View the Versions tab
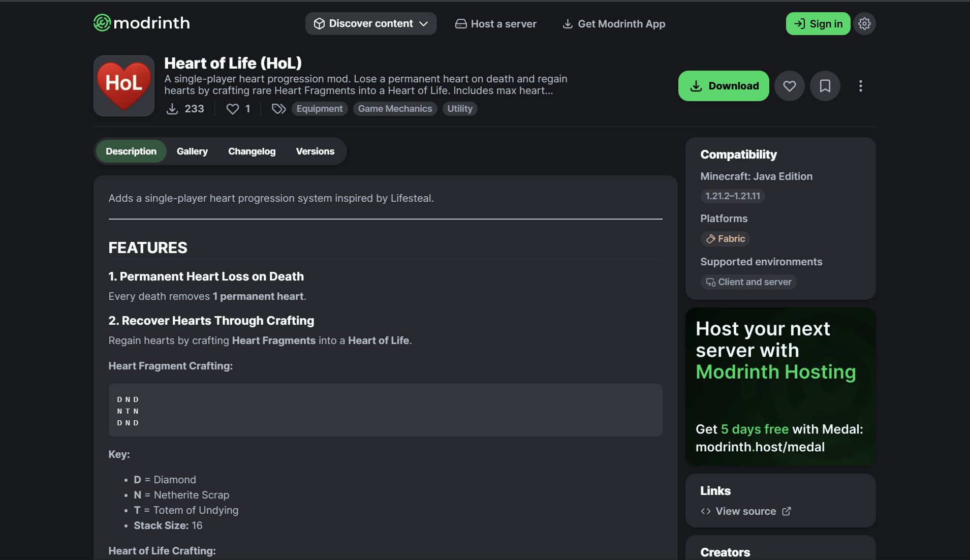 [x=315, y=151]
